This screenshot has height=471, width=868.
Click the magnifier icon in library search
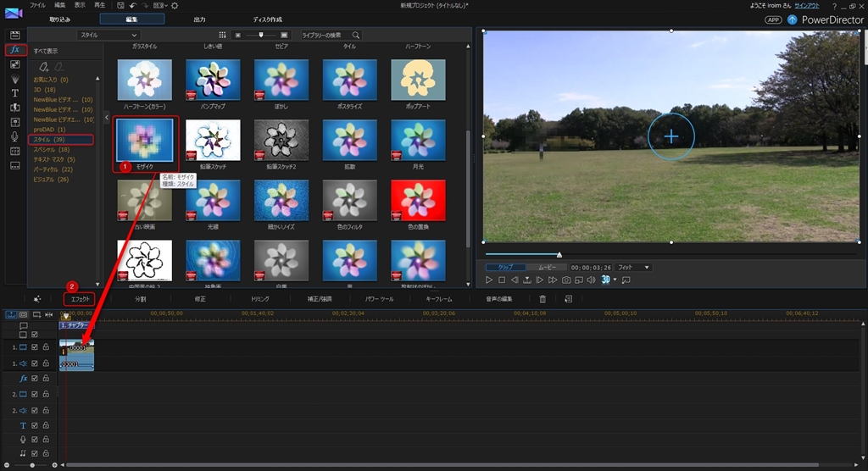pos(355,35)
